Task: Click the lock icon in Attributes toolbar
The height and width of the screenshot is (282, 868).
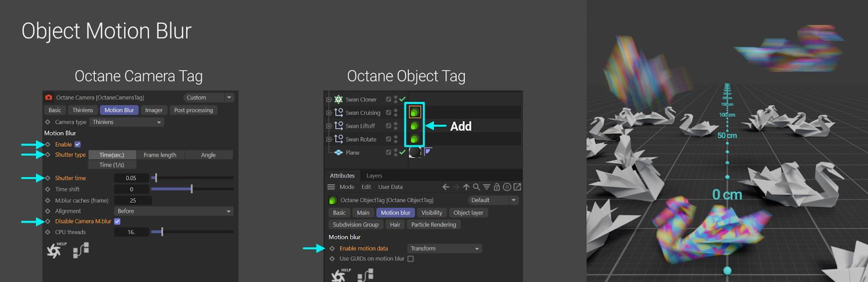Action: click(496, 187)
